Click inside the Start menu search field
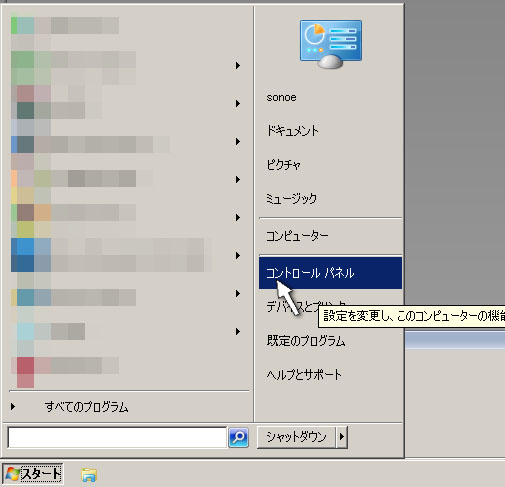Screen dimensions: 505x487 [x=117, y=437]
